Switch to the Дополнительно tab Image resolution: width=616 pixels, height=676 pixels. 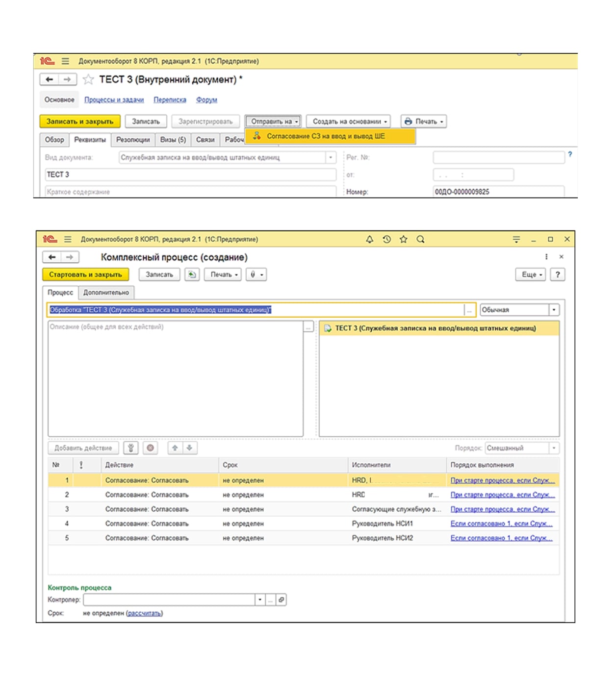point(106,292)
